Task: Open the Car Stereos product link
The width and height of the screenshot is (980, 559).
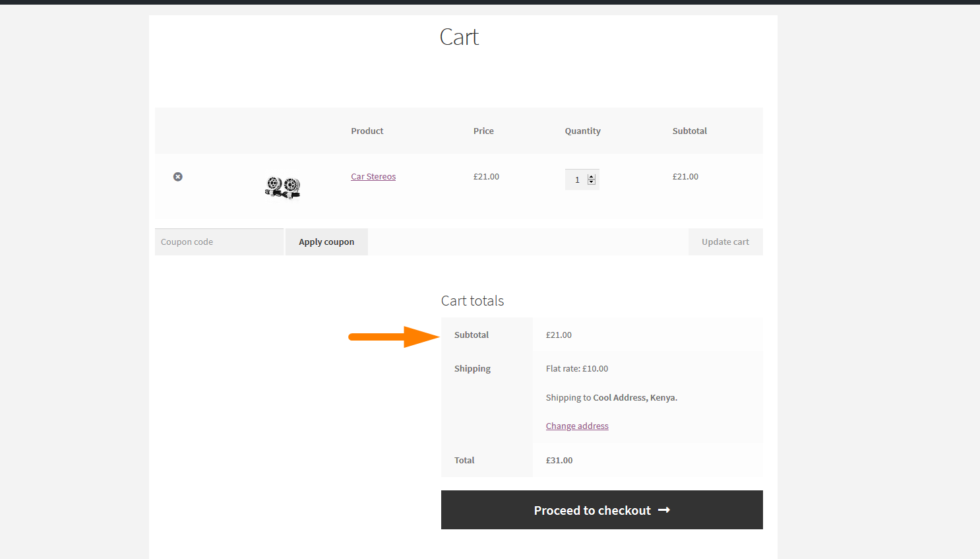Action: click(373, 177)
